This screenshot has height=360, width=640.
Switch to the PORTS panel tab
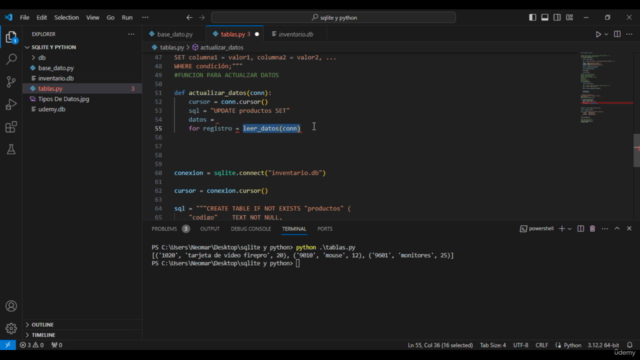[325, 229]
